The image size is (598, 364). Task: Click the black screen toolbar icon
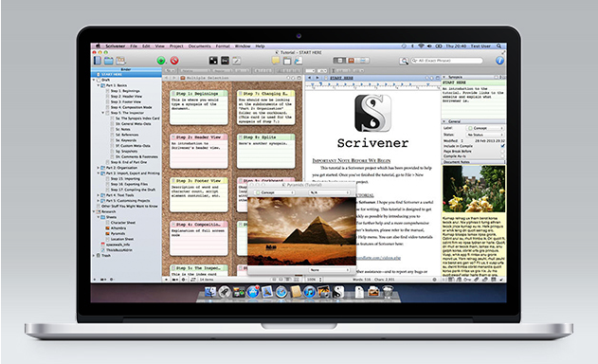tap(225, 61)
